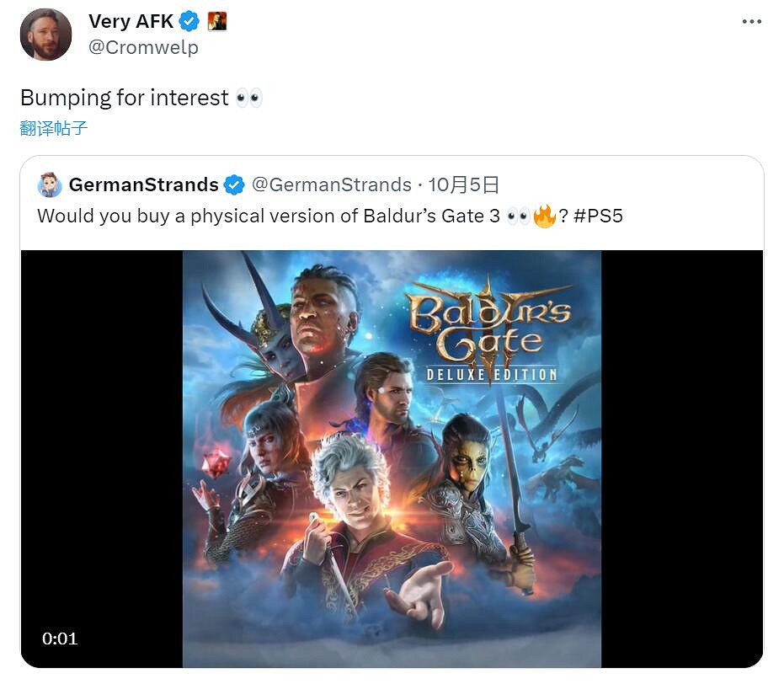Click the fire emoji in the quoted tweet
The image size is (784, 684).
click(x=545, y=216)
